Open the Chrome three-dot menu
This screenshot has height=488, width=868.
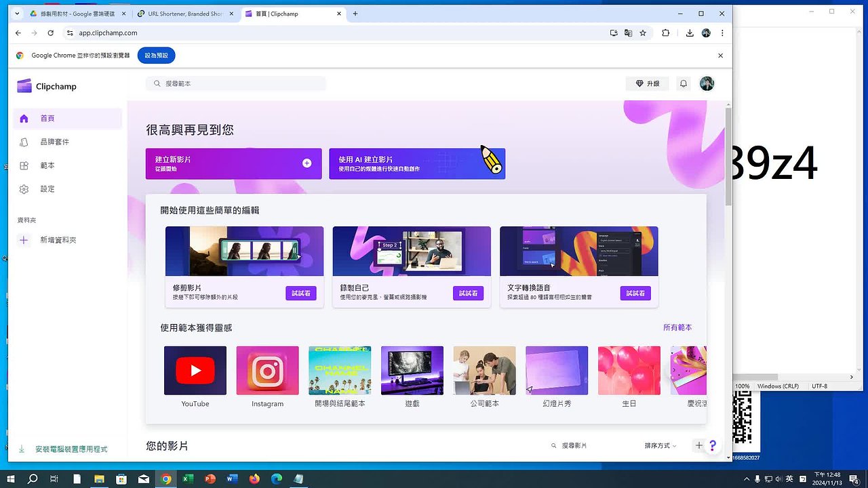click(x=722, y=33)
